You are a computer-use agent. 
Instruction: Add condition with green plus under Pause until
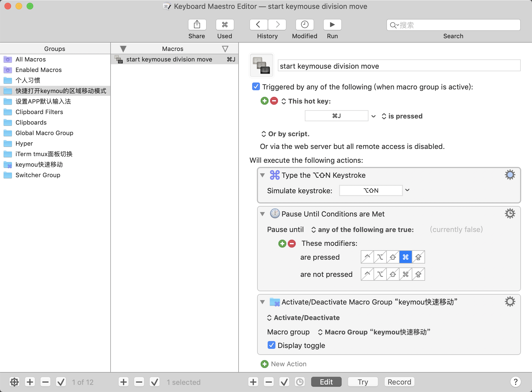pos(282,244)
